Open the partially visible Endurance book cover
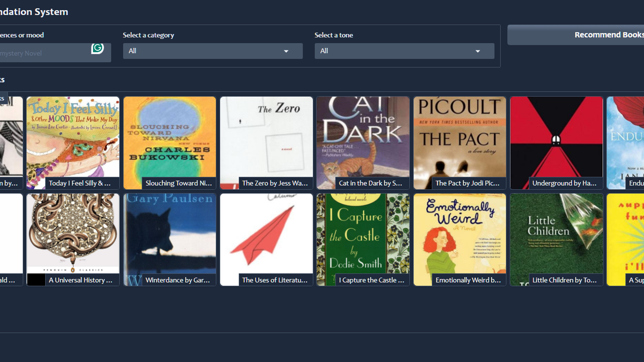The image size is (644, 362). point(626,143)
